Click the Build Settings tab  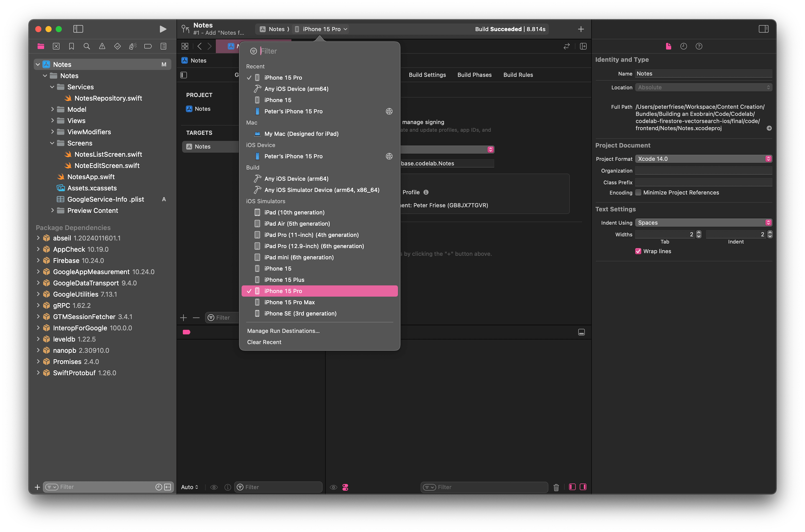[x=427, y=75]
